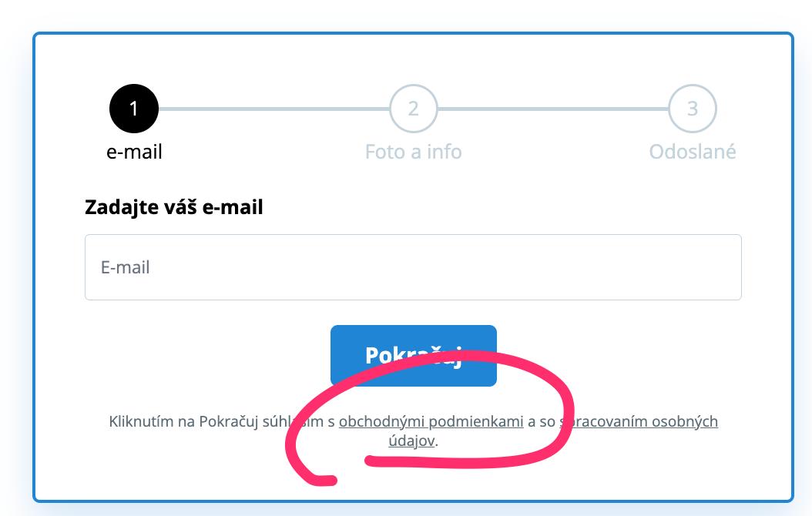The image size is (812, 516).
Task: Open the obchodnými podmienkami link
Action: point(431,421)
